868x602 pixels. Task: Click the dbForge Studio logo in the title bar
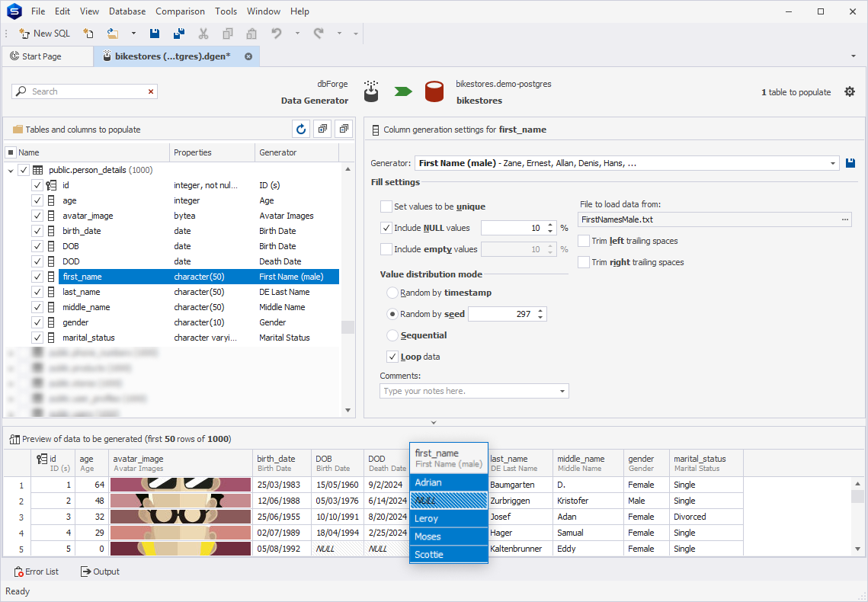14,11
